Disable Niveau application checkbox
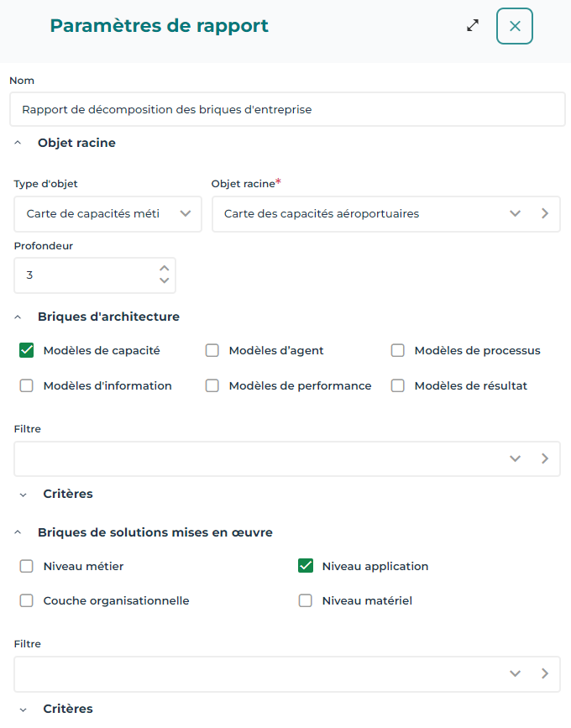 [306, 566]
